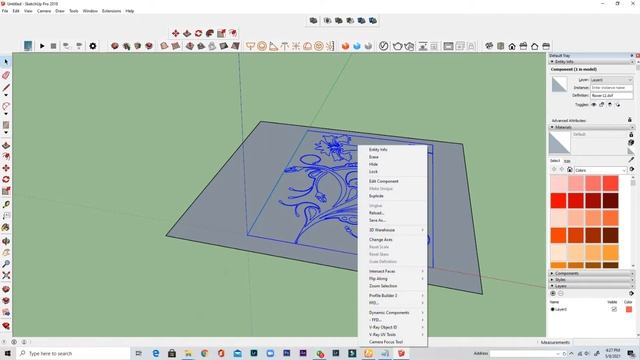This screenshot has height=360, width=640.
Task: Click the V-Ray teapot render icon
Action: (398, 46)
